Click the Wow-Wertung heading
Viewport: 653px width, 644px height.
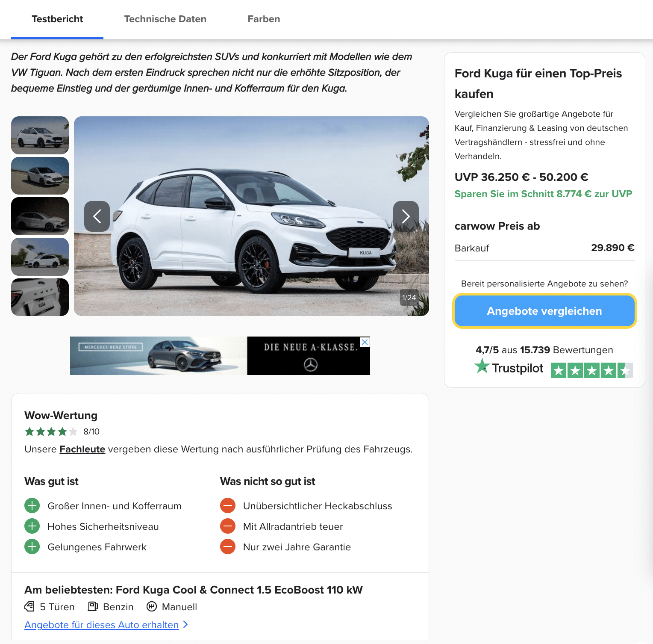click(x=61, y=415)
